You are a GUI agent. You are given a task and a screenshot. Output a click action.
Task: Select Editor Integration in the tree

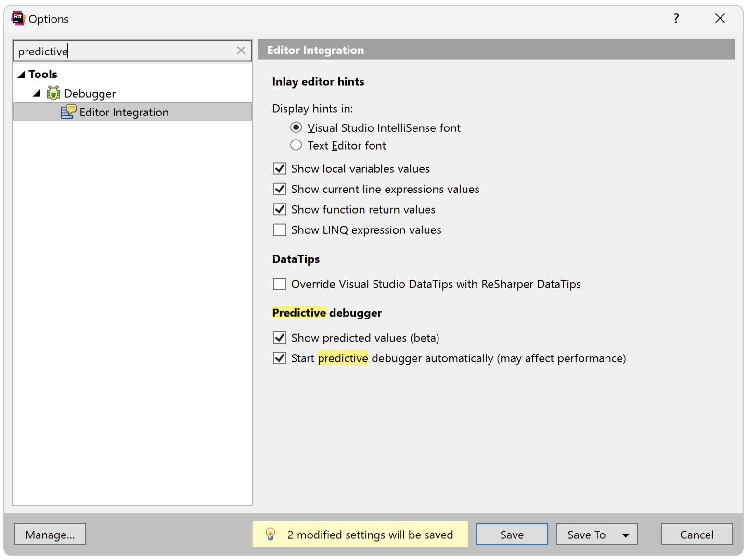[132, 112]
